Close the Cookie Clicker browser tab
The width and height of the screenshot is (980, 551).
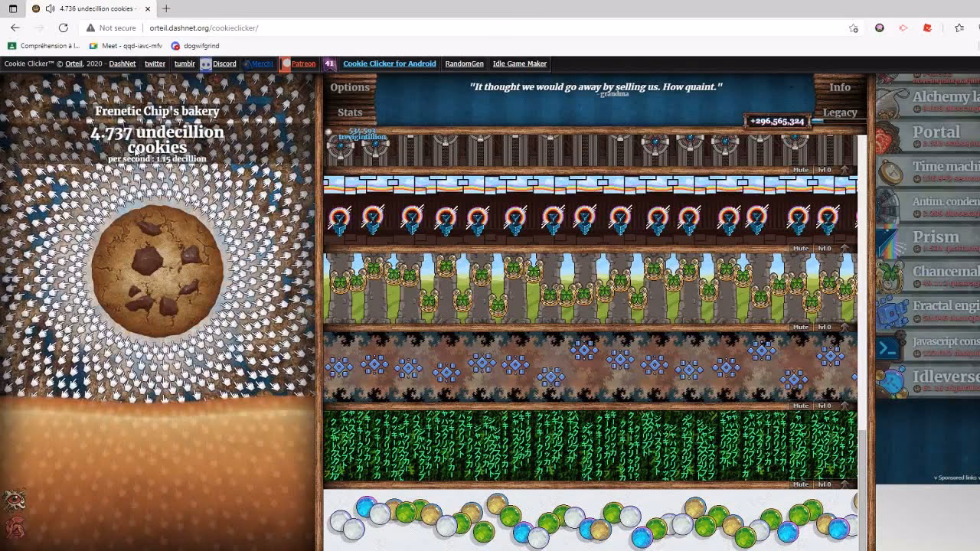[148, 8]
